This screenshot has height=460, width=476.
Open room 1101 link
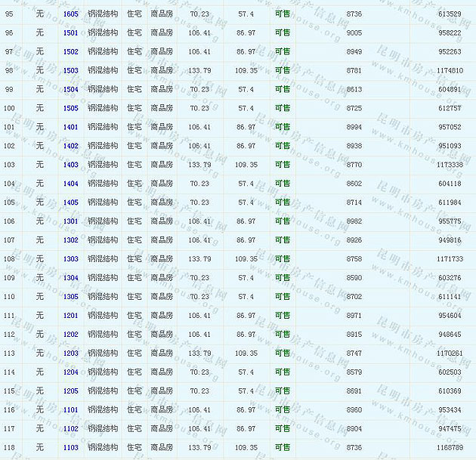pyautogui.click(x=70, y=410)
